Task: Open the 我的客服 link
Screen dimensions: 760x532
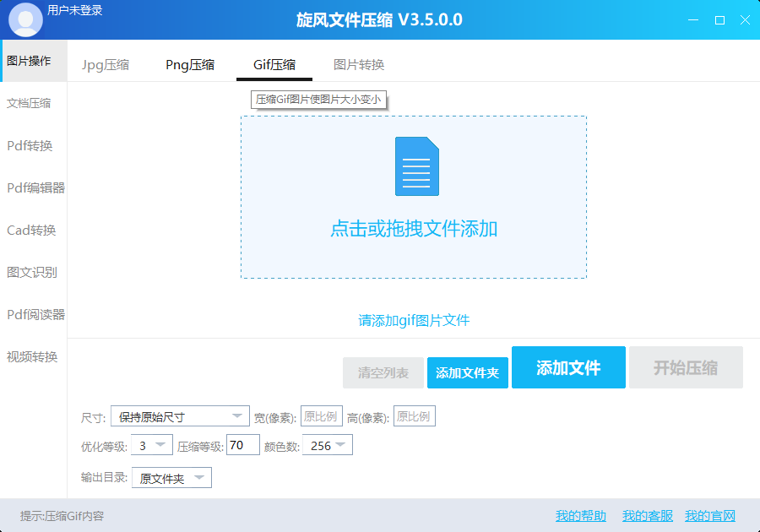Action: [647, 516]
